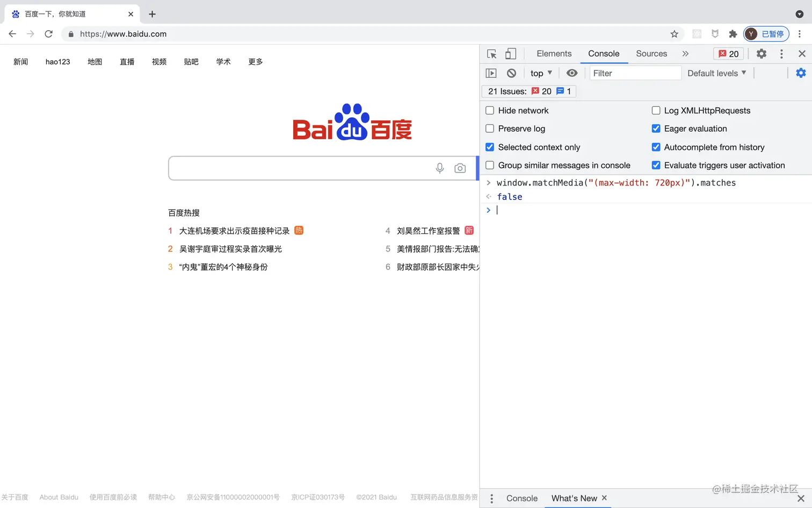Image resolution: width=812 pixels, height=508 pixels.
Task: Uncheck Autocomplete from history
Action: pos(656,147)
